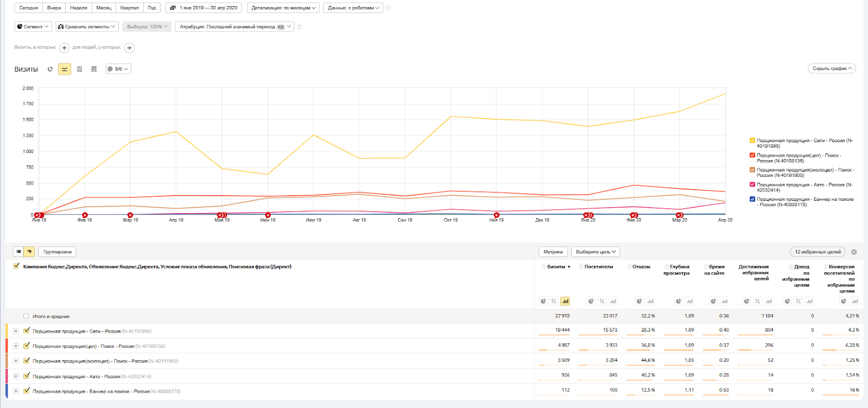The width and height of the screenshot is (868, 408).
Task: Click the chart annotation marker at Фев 19
Action: tap(85, 215)
